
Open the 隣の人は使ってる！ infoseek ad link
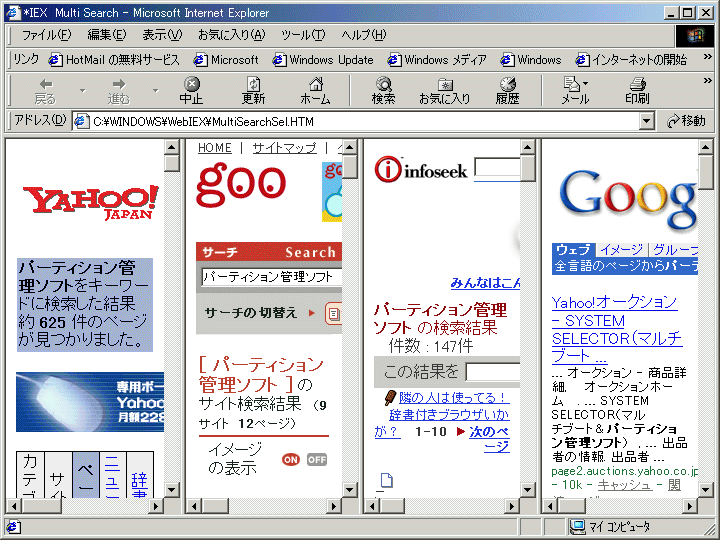[452, 397]
